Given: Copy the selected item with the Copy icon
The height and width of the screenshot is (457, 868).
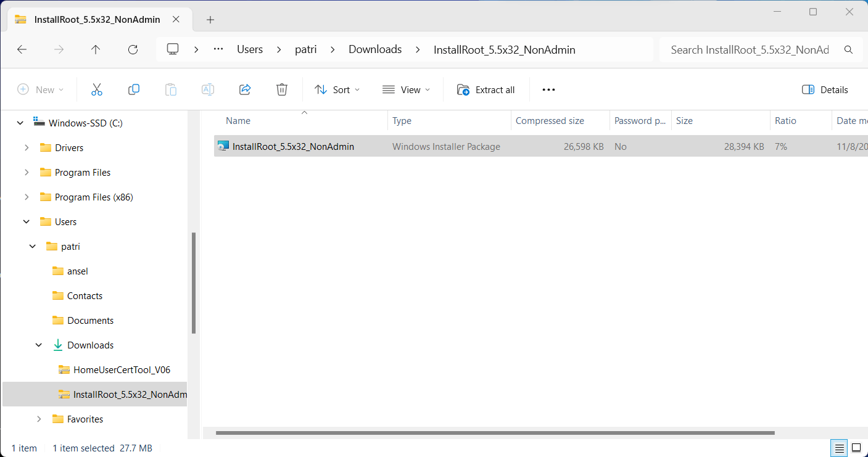Looking at the screenshot, I should (134, 89).
